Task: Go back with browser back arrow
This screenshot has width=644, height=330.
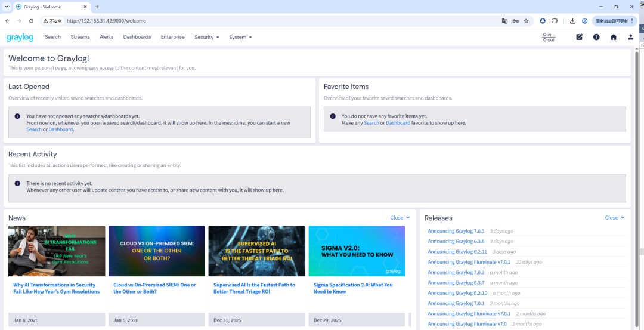Action: click(7, 21)
